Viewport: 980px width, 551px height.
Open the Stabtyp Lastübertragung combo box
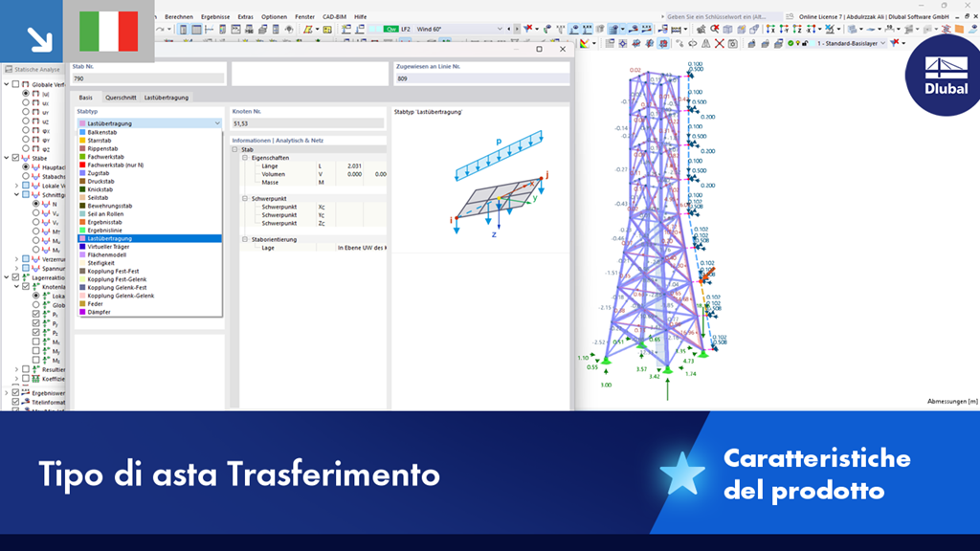click(x=149, y=123)
